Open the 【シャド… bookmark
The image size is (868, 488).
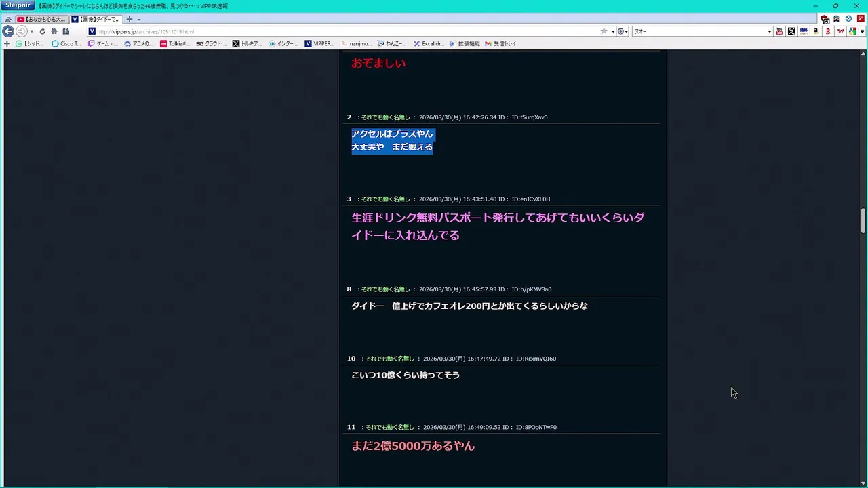tap(29, 43)
